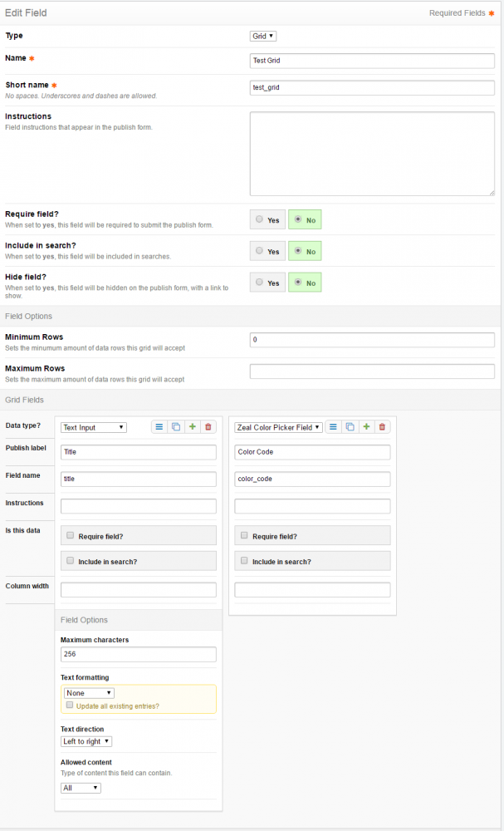Click the copy column icon beside Text Input

[x=176, y=426]
